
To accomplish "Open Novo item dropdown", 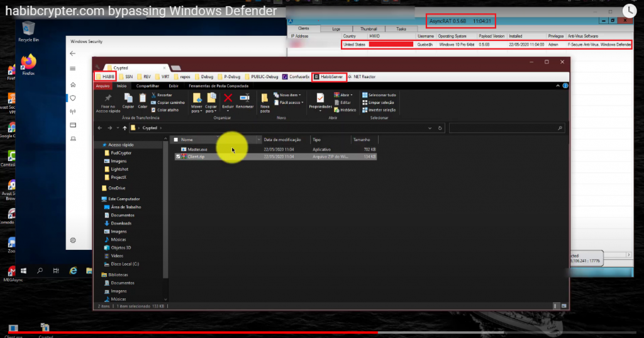I will [287, 95].
